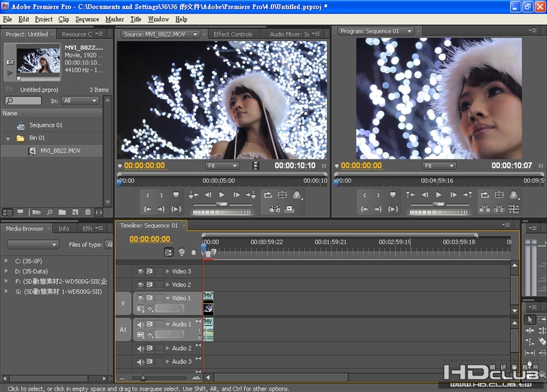547x392 pixels.
Task: Open Project panel In: All dropdown
Action: click(80, 101)
